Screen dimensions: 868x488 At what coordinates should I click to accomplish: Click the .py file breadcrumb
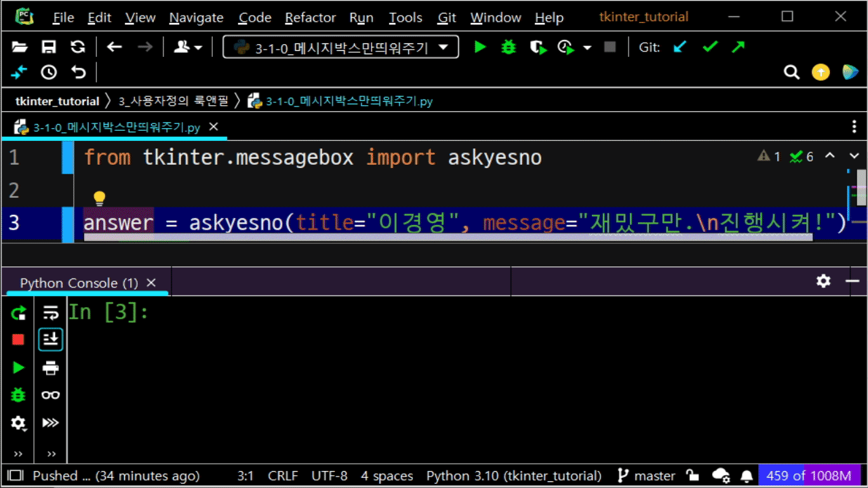340,101
